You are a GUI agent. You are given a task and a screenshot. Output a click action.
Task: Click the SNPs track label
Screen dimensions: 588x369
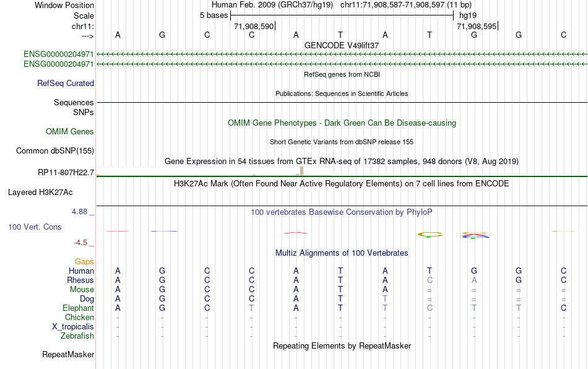pos(84,112)
